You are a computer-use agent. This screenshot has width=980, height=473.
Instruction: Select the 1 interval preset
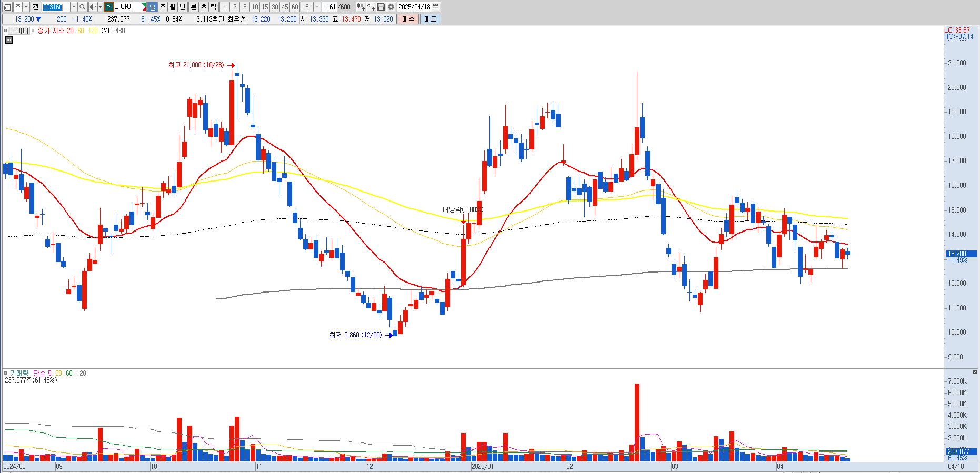pos(225,7)
